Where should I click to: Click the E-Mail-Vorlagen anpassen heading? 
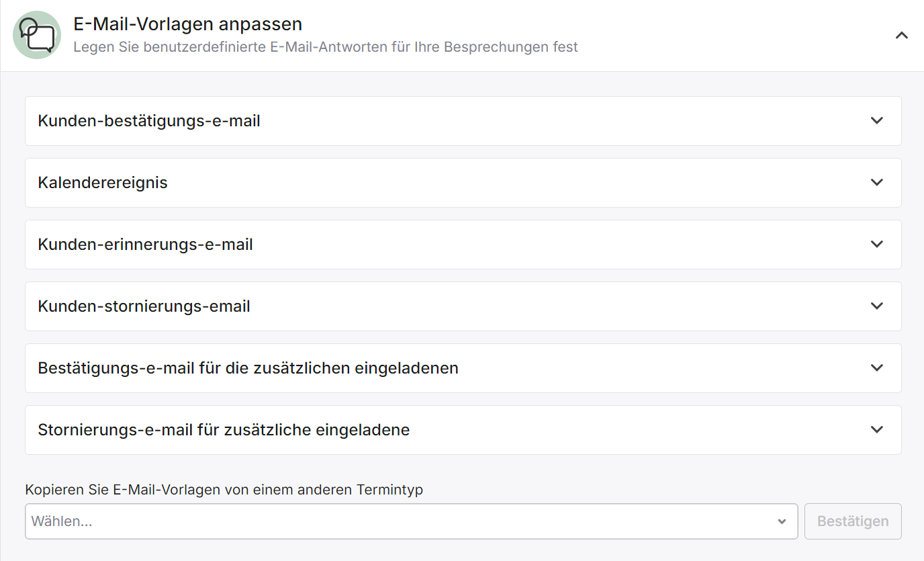pyautogui.click(x=187, y=24)
